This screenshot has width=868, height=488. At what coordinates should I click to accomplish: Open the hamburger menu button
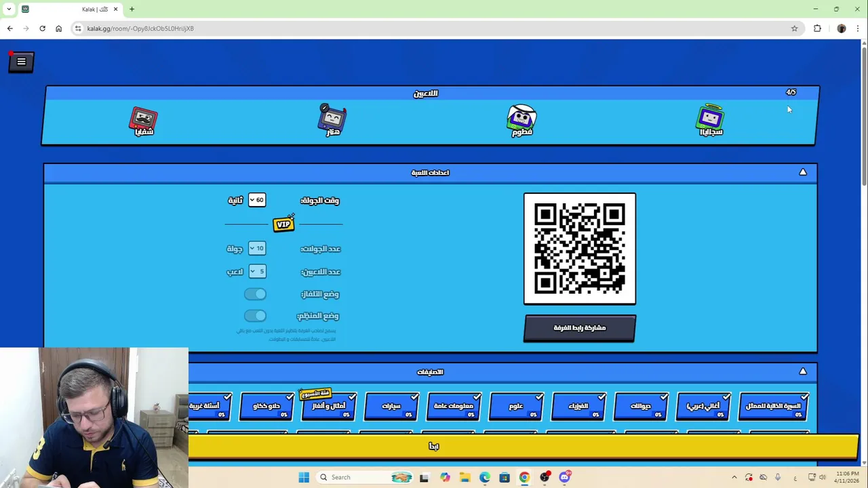[21, 62]
